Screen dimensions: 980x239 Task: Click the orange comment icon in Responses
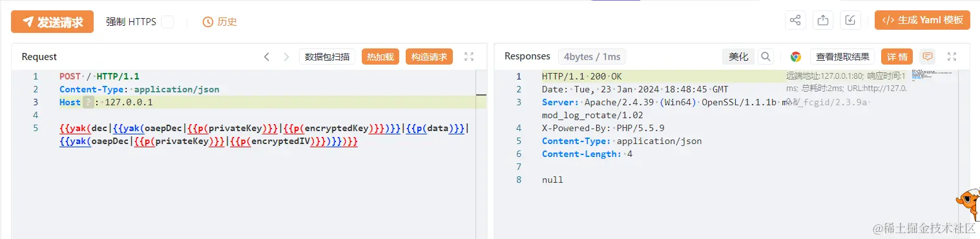click(x=928, y=56)
